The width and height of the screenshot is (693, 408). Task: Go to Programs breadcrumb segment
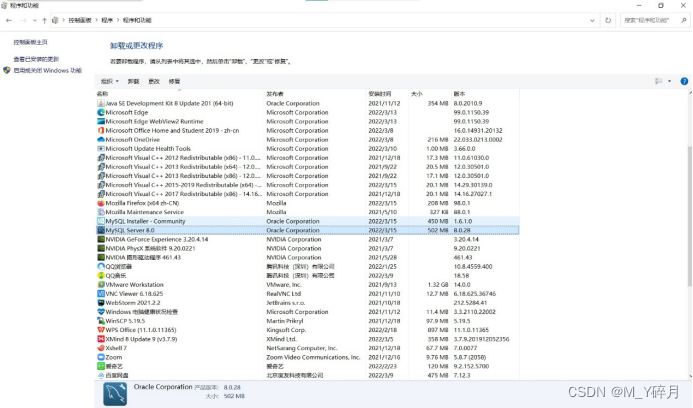(107, 20)
